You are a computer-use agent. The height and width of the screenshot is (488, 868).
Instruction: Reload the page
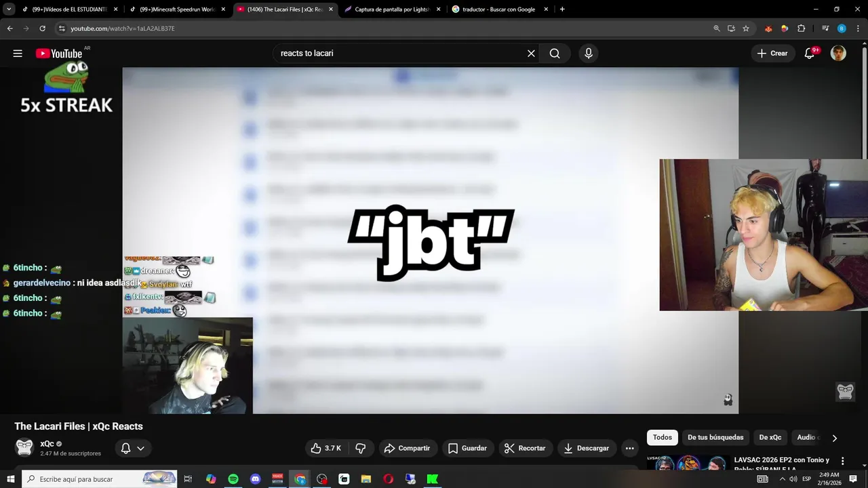(42, 28)
